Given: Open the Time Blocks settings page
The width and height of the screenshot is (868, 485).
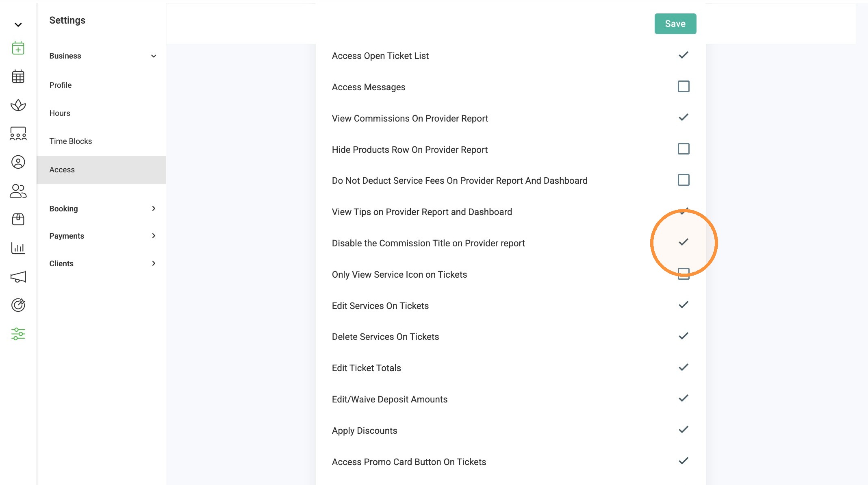Looking at the screenshot, I should click(71, 141).
